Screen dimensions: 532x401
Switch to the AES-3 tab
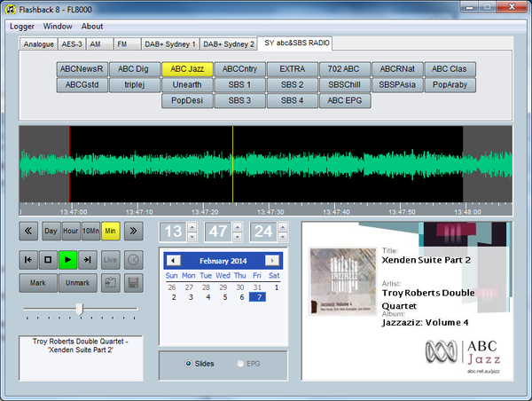pyautogui.click(x=72, y=44)
